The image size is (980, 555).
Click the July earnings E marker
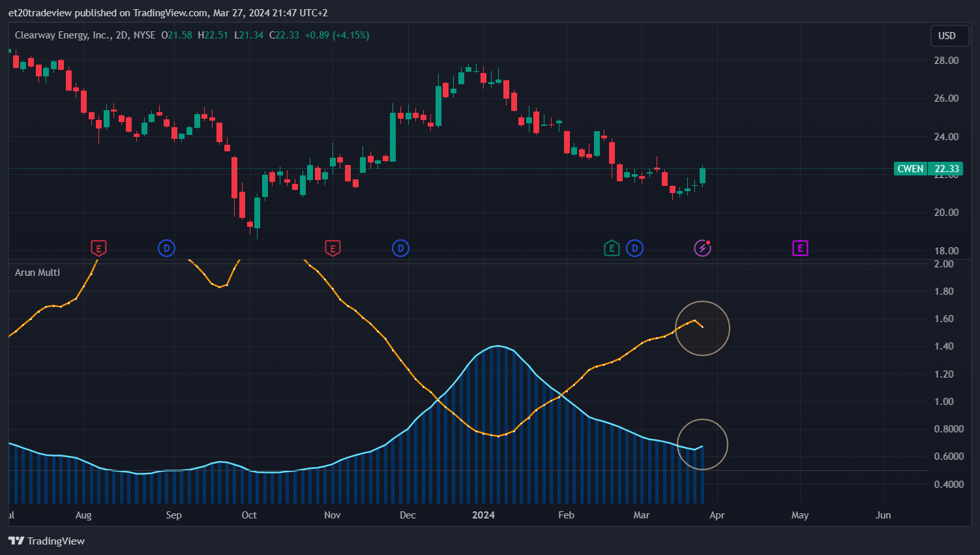98,248
